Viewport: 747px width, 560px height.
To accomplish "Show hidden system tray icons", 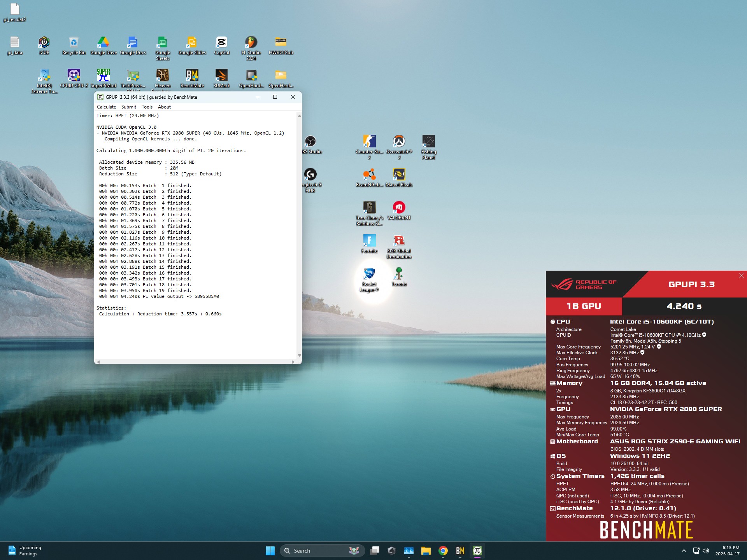I will pyautogui.click(x=684, y=551).
